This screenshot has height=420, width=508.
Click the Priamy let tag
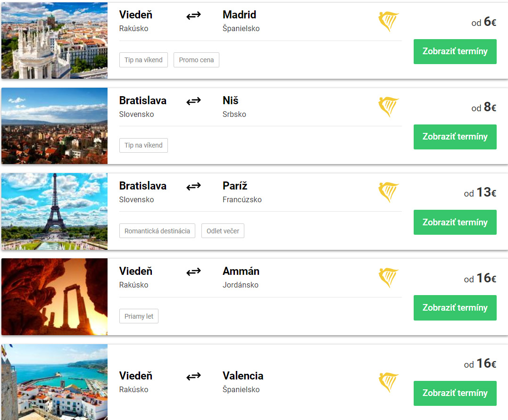pyautogui.click(x=139, y=316)
